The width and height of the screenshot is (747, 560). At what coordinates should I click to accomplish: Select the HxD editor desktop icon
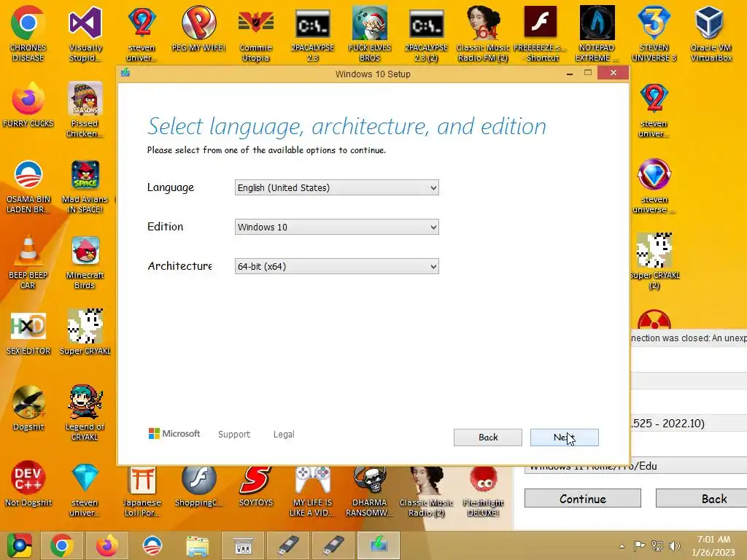[x=28, y=332]
